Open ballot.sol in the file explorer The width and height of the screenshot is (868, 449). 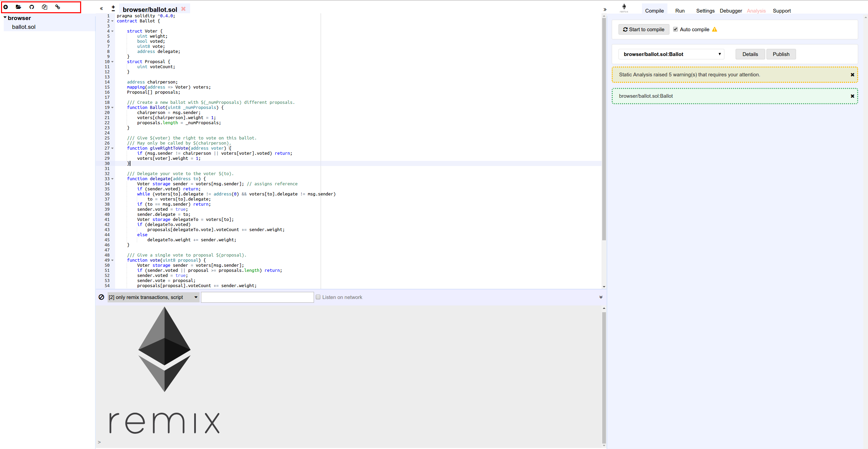(24, 27)
